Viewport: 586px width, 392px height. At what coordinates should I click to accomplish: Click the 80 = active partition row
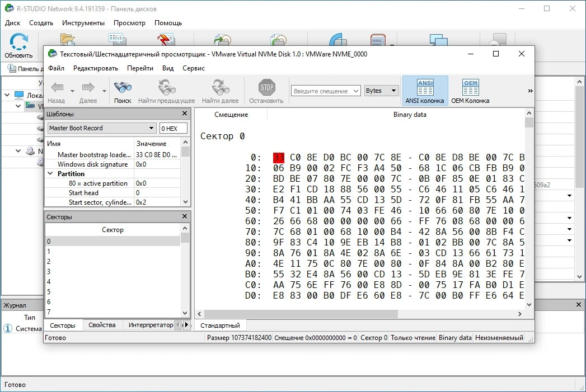coord(112,183)
